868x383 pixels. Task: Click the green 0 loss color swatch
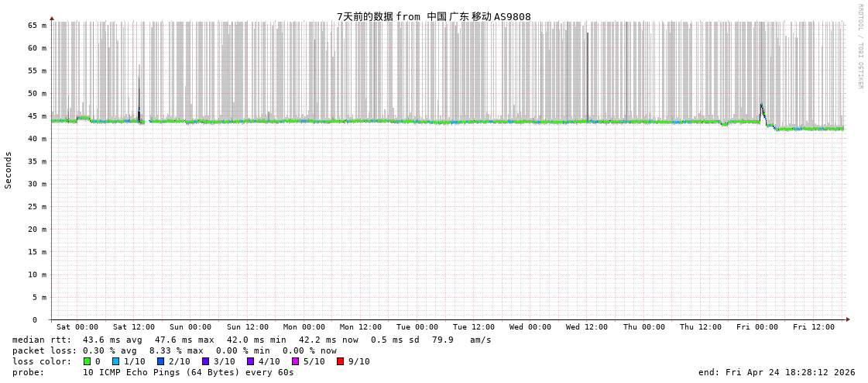point(87,361)
